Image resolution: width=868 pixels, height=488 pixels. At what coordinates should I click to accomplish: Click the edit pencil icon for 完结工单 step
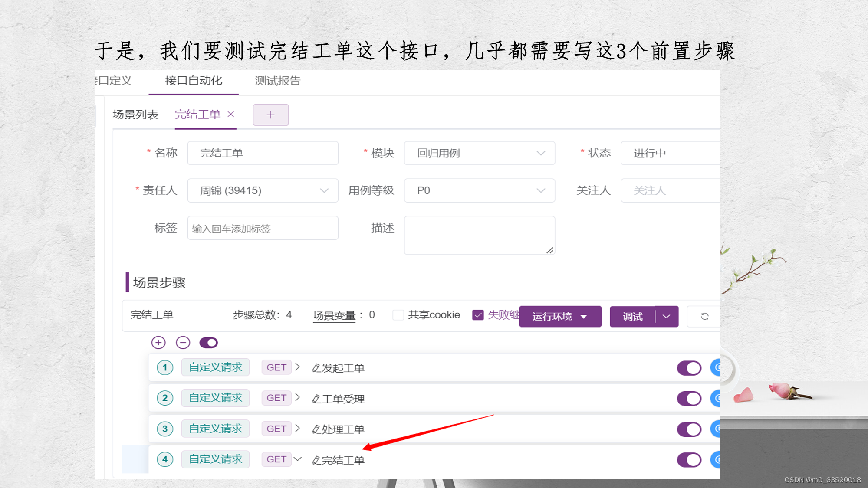pyautogui.click(x=316, y=460)
